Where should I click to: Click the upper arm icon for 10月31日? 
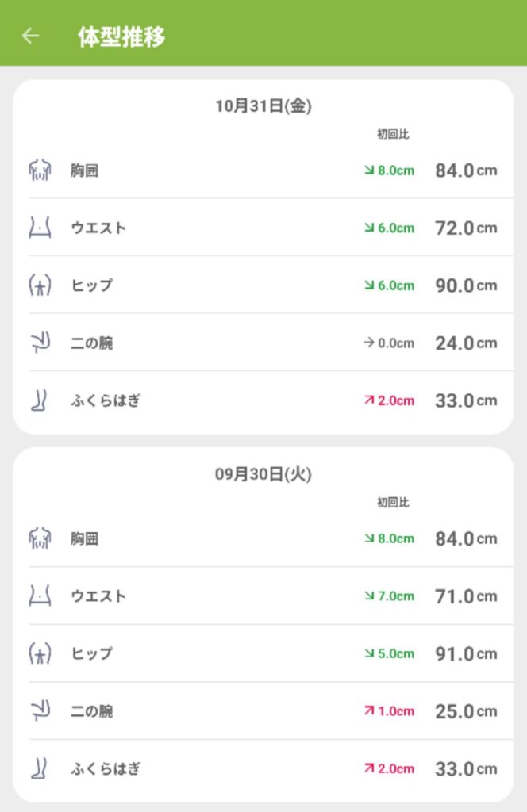pos(40,343)
